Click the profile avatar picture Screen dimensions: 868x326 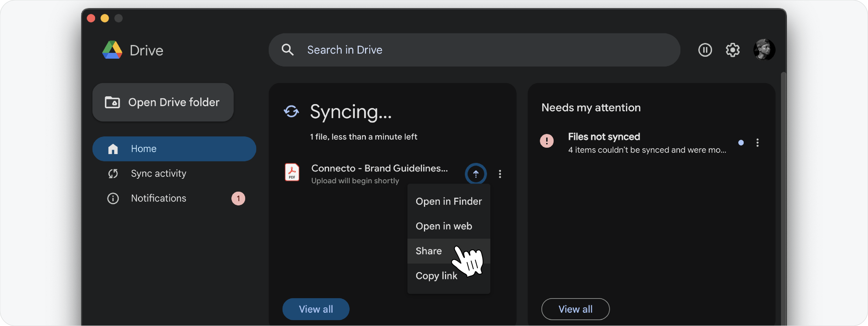pos(764,50)
